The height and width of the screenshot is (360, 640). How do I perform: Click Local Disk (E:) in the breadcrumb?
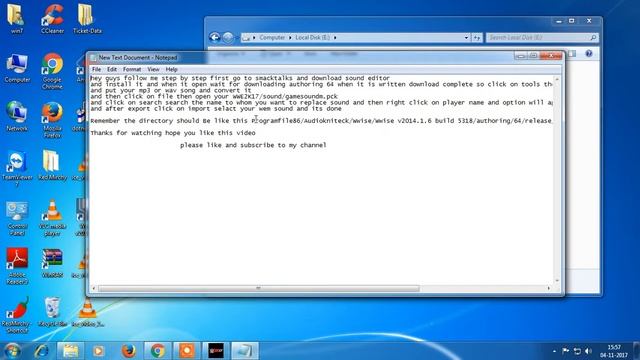coord(312,38)
